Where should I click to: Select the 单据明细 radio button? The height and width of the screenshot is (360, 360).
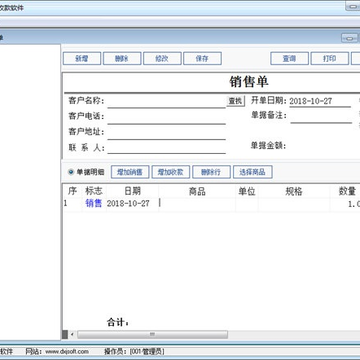71,172
